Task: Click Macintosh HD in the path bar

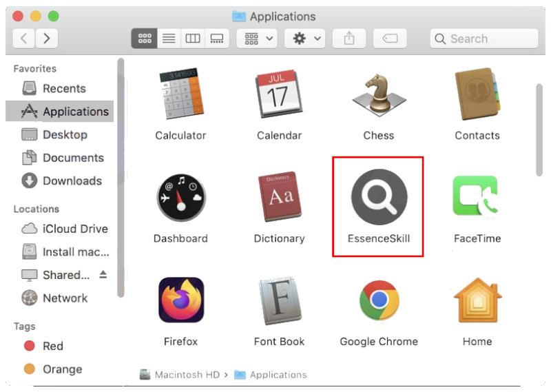Action: 180,375
